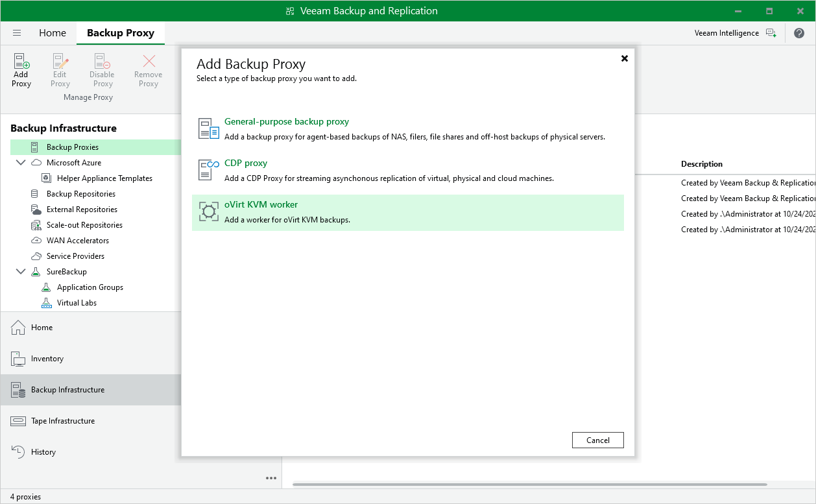816x504 pixels.
Task: Click the horizontal scrollbar of proxy list
Action: pyautogui.click(x=529, y=485)
